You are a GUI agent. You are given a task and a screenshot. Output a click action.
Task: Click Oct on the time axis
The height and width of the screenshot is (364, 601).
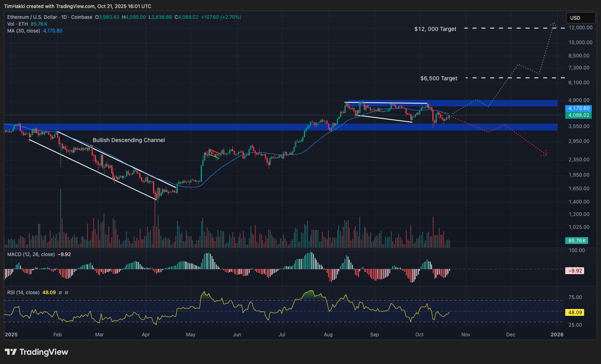(x=419, y=334)
